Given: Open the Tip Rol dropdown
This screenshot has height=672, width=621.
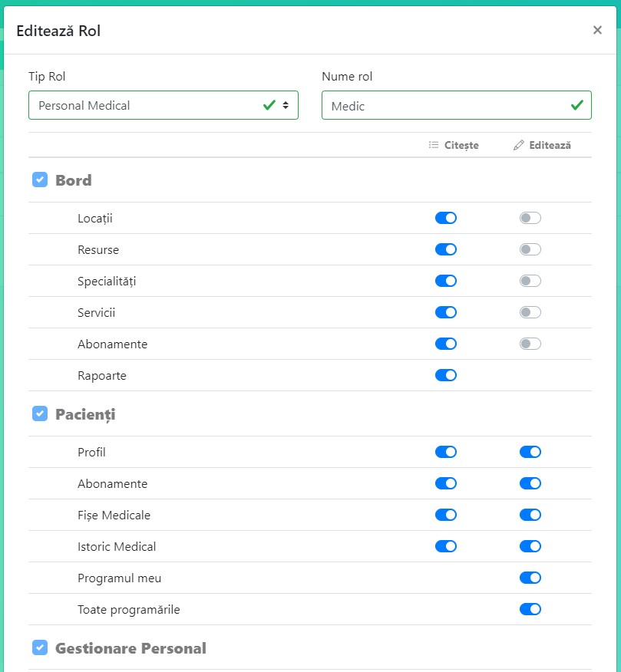Looking at the screenshot, I should click(x=163, y=106).
